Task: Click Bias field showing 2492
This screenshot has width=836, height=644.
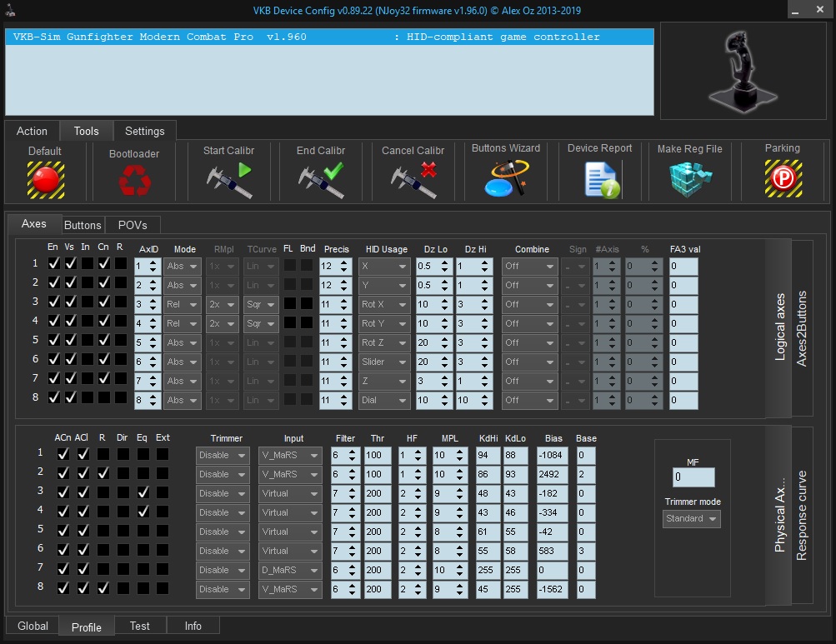Action: [x=553, y=475]
